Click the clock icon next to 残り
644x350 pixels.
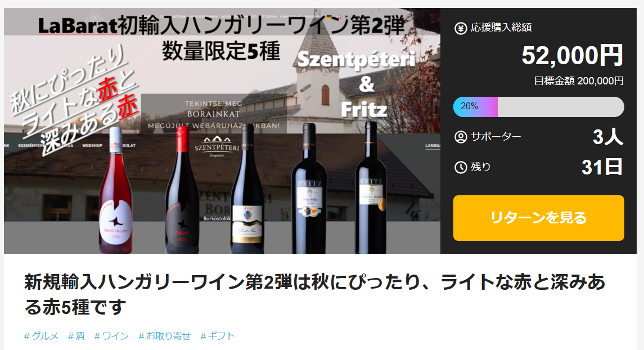461,167
